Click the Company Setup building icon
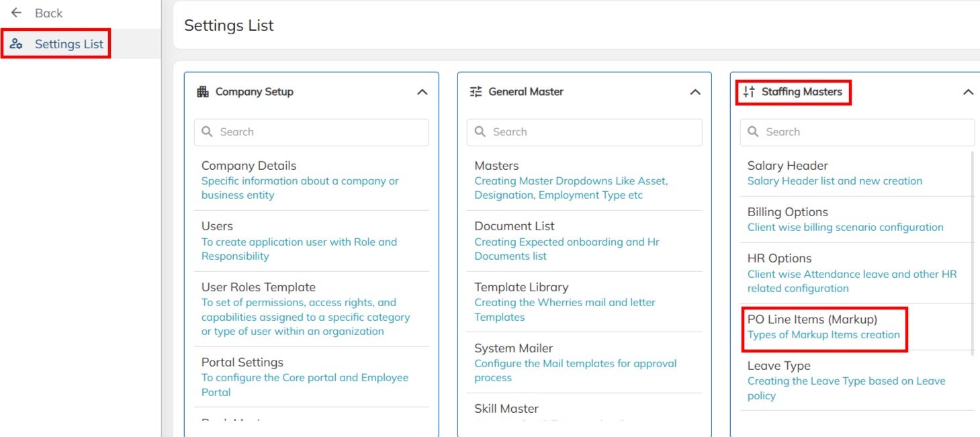980x437 pixels. pos(203,92)
